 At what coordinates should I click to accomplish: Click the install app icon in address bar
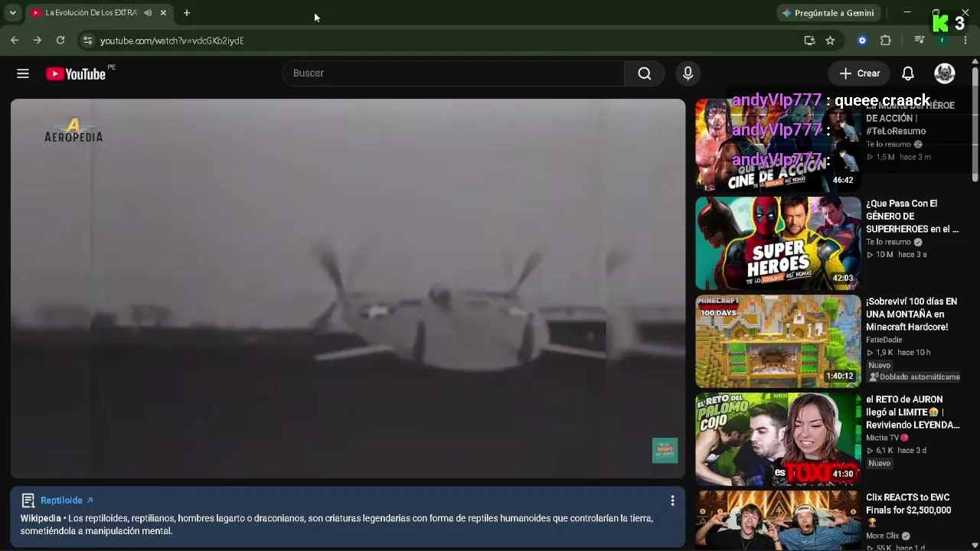tap(809, 41)
